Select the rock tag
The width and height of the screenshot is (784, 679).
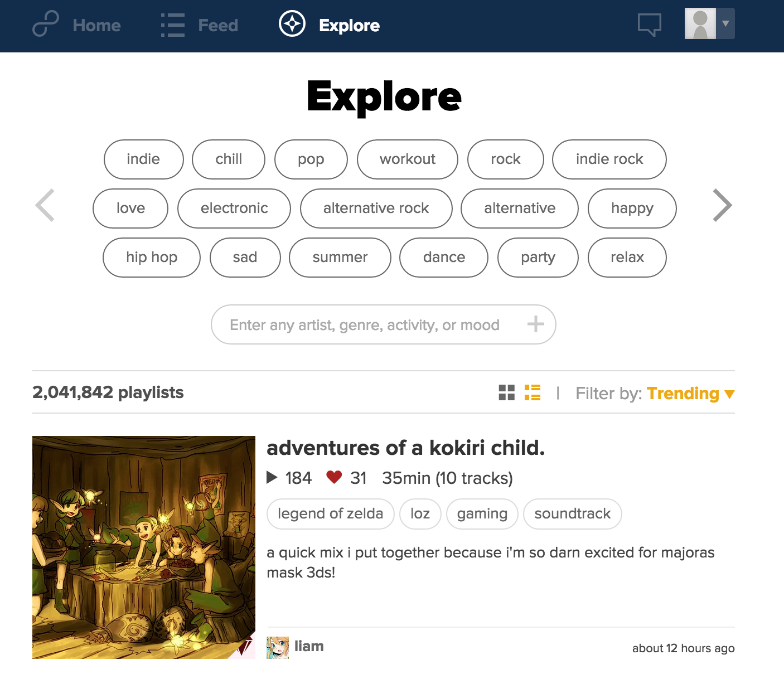coord(506,159)
